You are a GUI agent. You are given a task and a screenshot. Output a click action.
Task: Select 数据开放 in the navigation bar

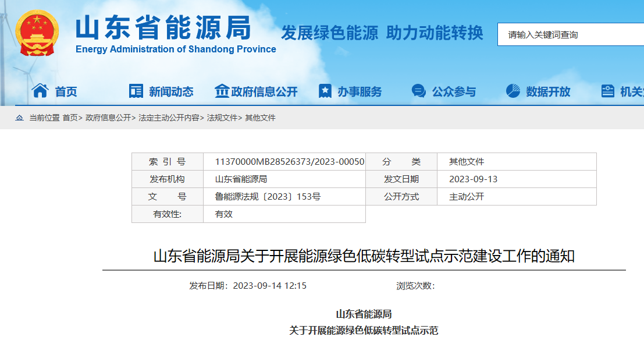point(548,92)
